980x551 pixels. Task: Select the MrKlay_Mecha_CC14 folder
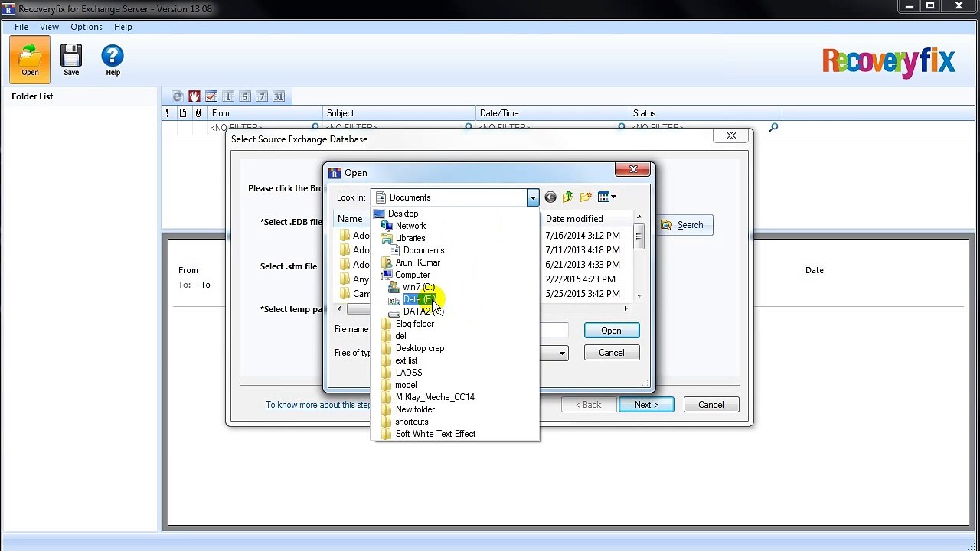pyautogui.click(x=435, y=397)
